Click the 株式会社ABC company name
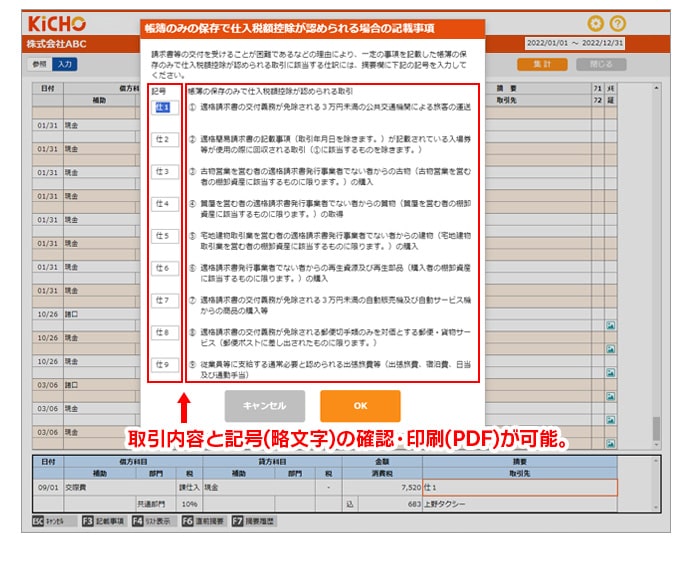693x563 pixels. [x=57, y=44]
